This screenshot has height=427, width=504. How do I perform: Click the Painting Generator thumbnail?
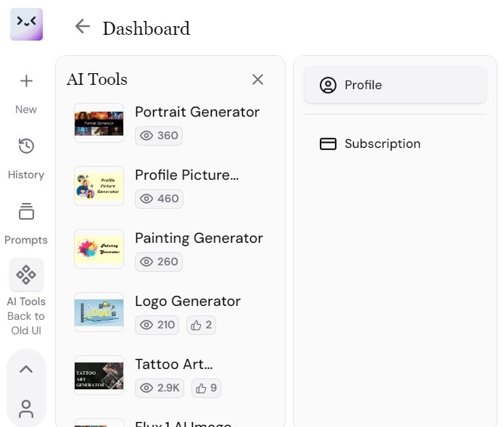click(x=99, y=249)
